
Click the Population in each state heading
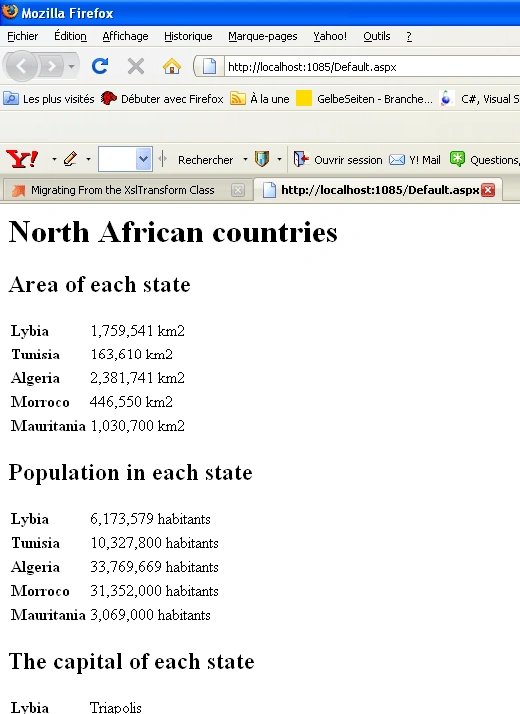pyautogui.click(x=130, y=472)
